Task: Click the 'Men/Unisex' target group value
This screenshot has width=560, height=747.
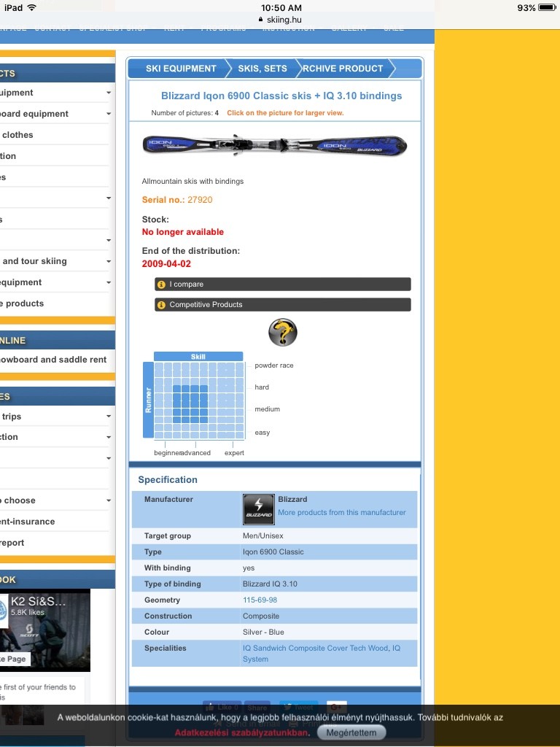Action: tap(262, 536)
